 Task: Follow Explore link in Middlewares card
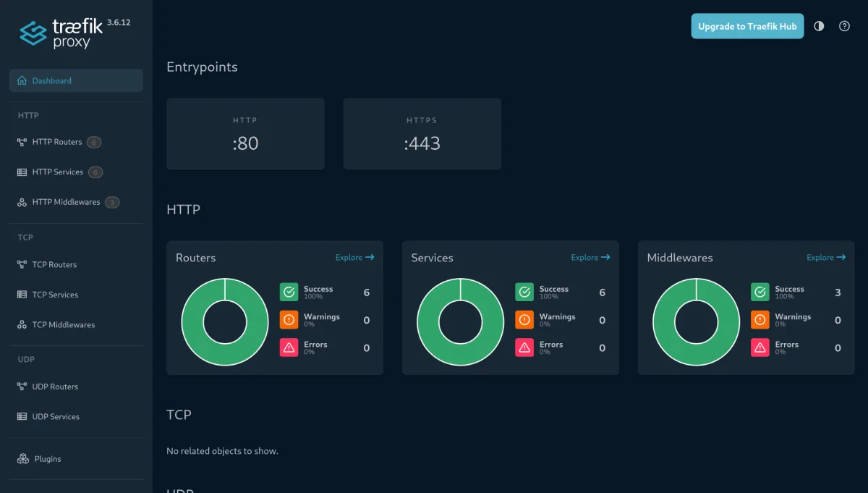pyautogui.click(x=826, y=258)
